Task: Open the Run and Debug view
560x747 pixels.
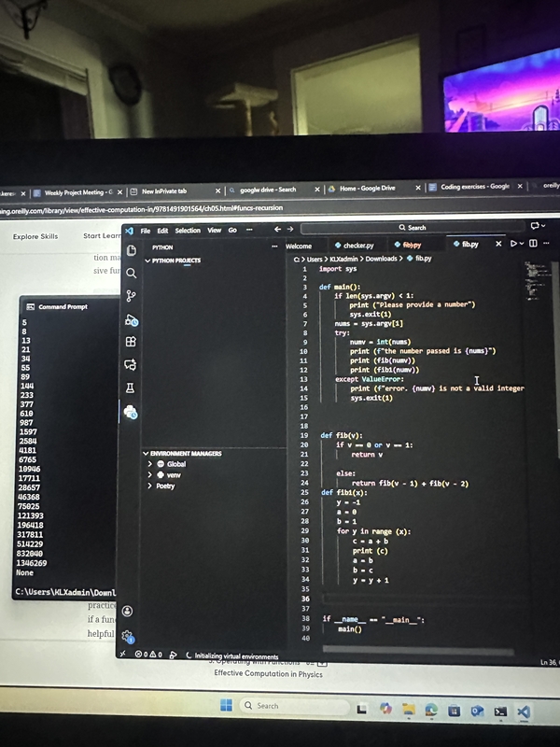Action: pos(131,319)
